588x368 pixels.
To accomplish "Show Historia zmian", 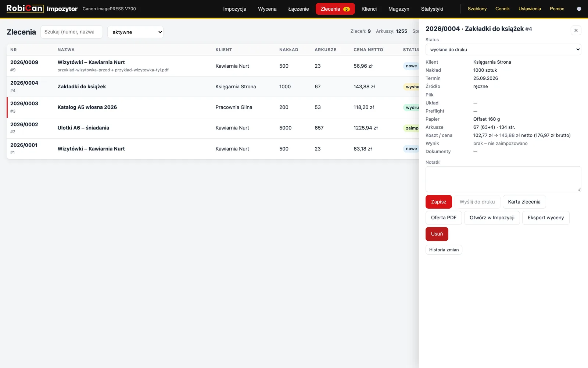I will [444, 250].
